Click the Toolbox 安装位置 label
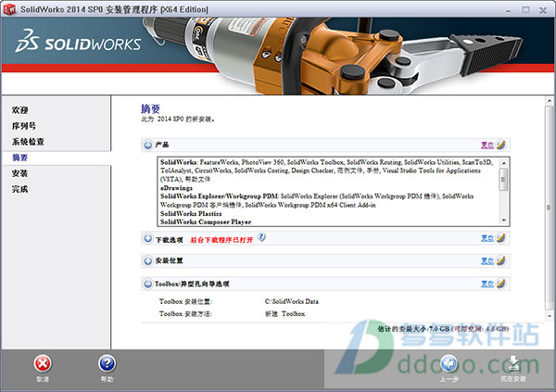556x392 pixels. 185,301
